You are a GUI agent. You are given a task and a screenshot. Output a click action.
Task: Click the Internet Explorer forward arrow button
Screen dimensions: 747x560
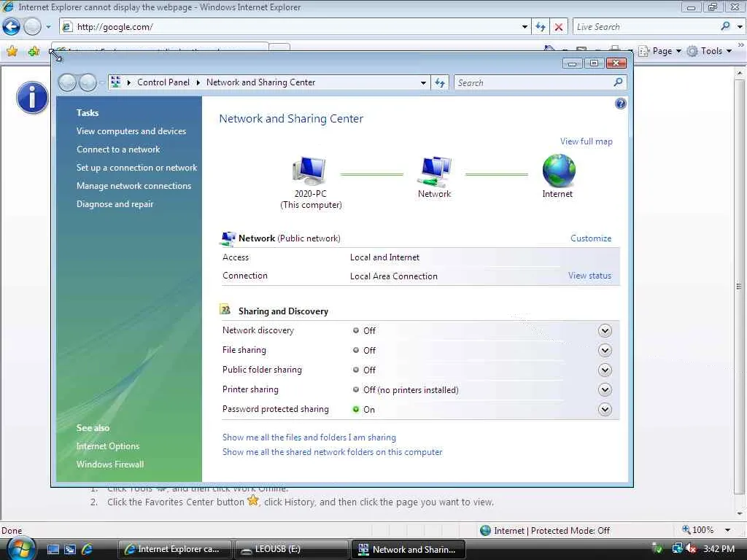[32, 27]
